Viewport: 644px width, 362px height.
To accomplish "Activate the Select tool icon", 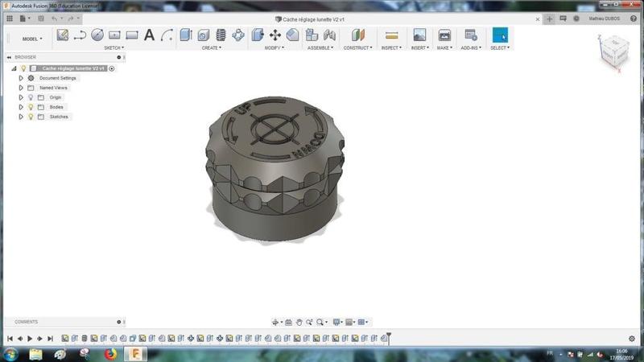I will click(500, 35).
